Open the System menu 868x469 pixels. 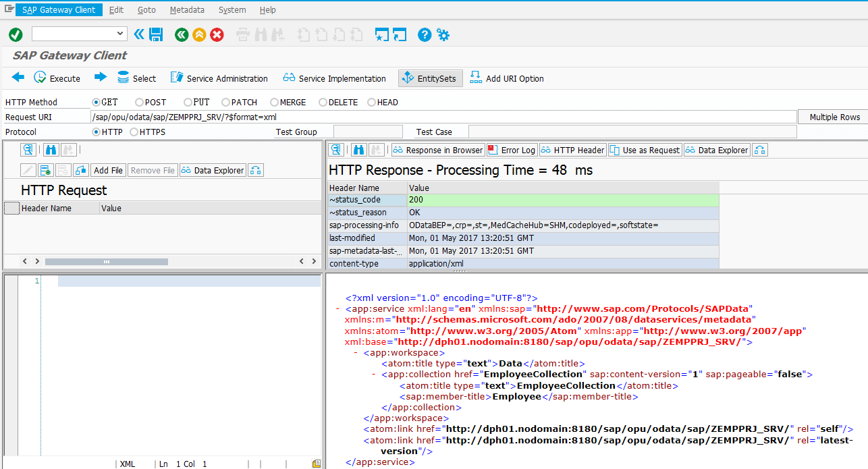(x=232, y=10)
